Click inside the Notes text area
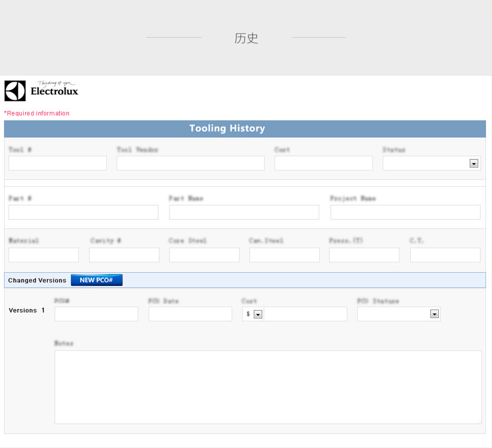Screen dimensions: 492x448 click(x=268, y=387)
